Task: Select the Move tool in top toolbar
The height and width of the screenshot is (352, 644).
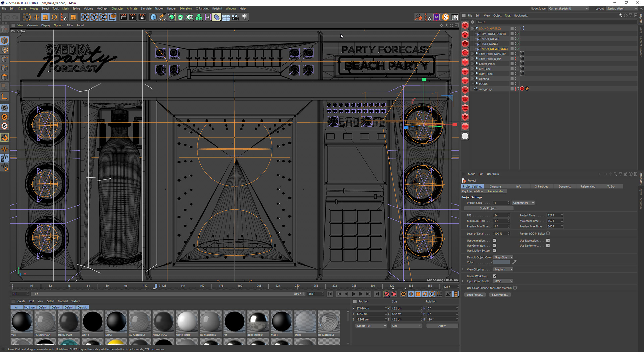Action: [36, 17]
